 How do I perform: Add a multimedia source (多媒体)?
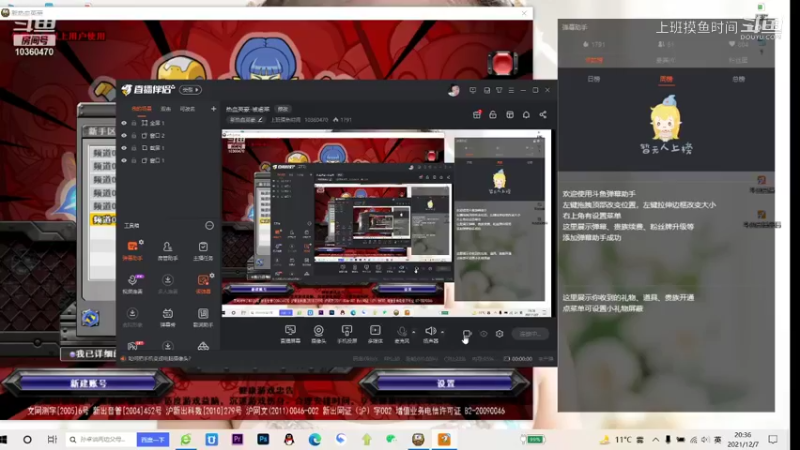[x=375, y=334]
